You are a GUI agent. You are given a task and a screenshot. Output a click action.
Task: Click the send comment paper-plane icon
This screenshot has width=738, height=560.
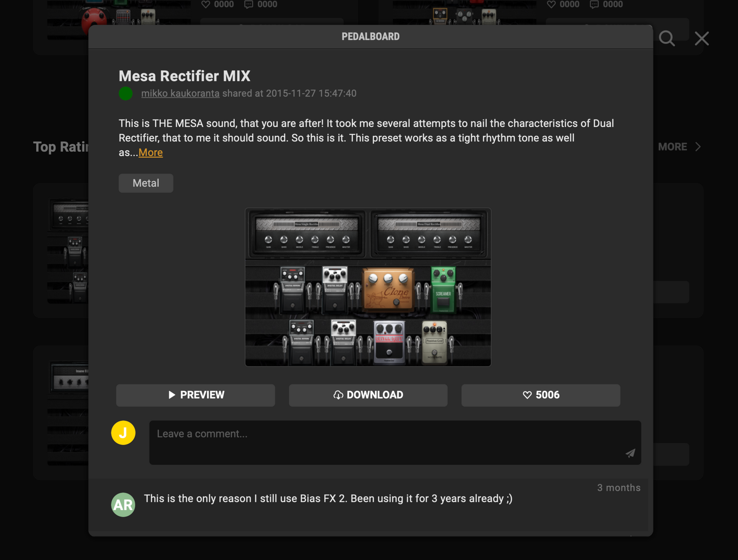[630, 453]
